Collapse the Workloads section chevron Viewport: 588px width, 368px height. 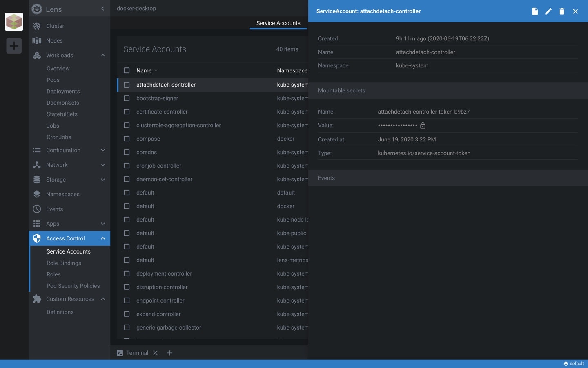pos(103,55)
